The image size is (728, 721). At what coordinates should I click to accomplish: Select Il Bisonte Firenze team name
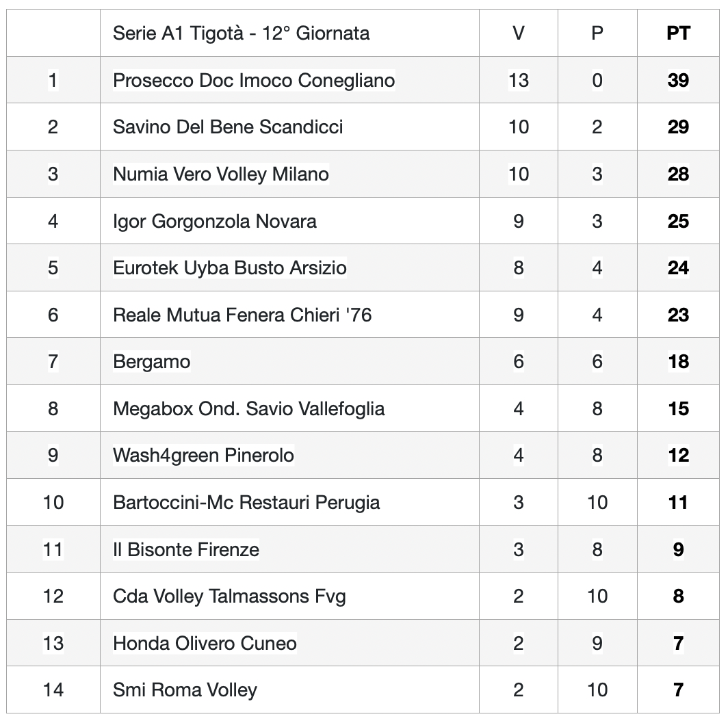[x=185, y=549]
